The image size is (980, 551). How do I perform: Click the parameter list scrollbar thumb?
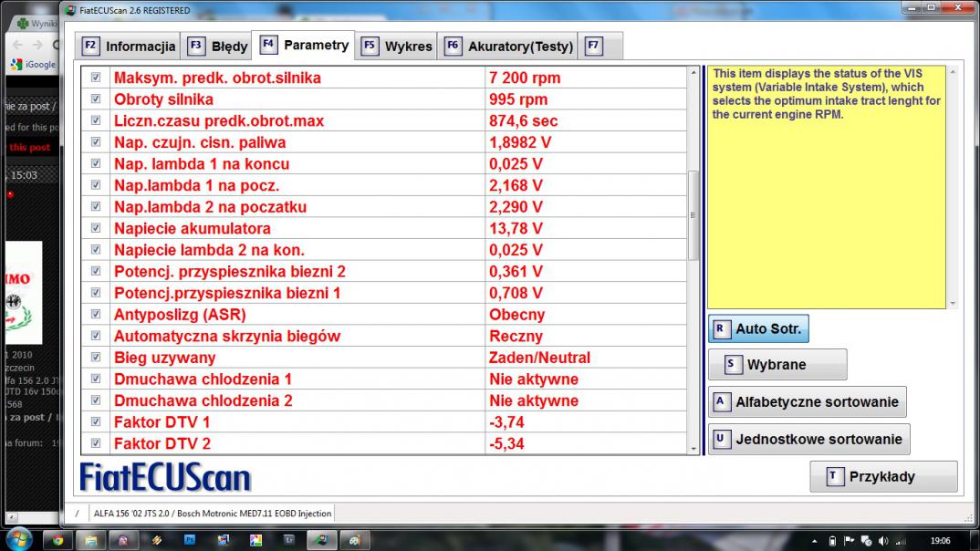(x=694, y=214)
